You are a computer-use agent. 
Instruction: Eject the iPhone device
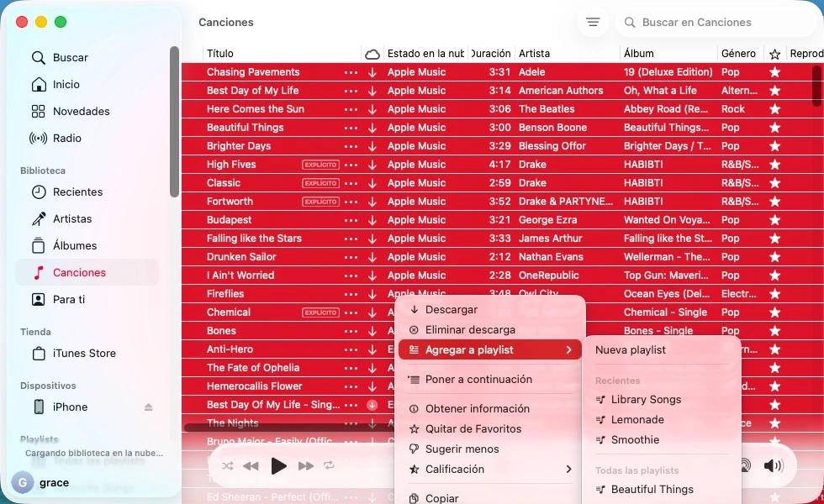148,407
